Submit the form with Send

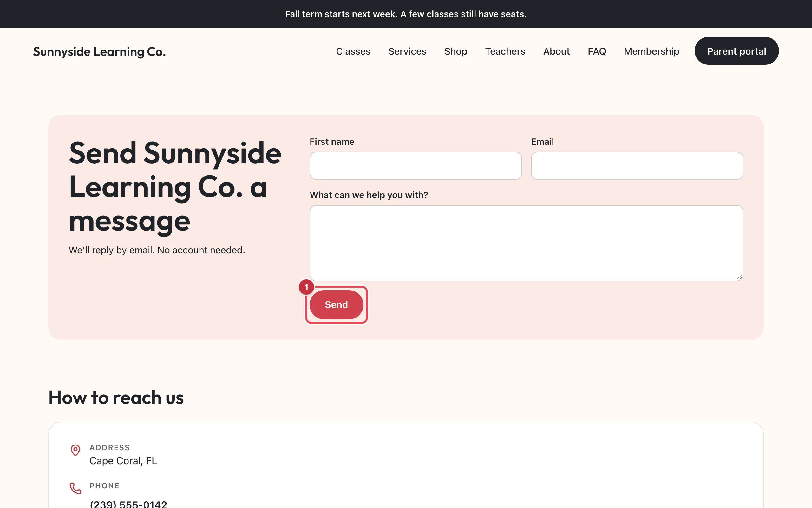(336, 305)
